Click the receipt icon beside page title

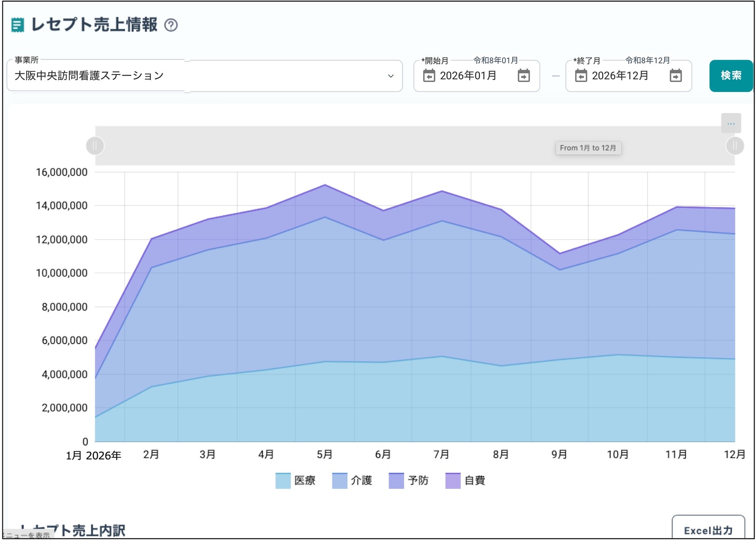coord(17,25)
